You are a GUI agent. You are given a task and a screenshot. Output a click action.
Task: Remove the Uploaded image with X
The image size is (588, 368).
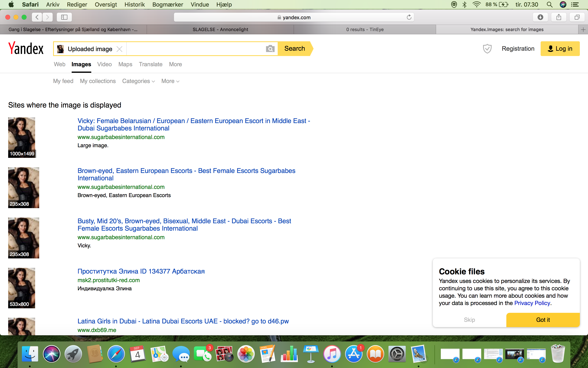119,49
